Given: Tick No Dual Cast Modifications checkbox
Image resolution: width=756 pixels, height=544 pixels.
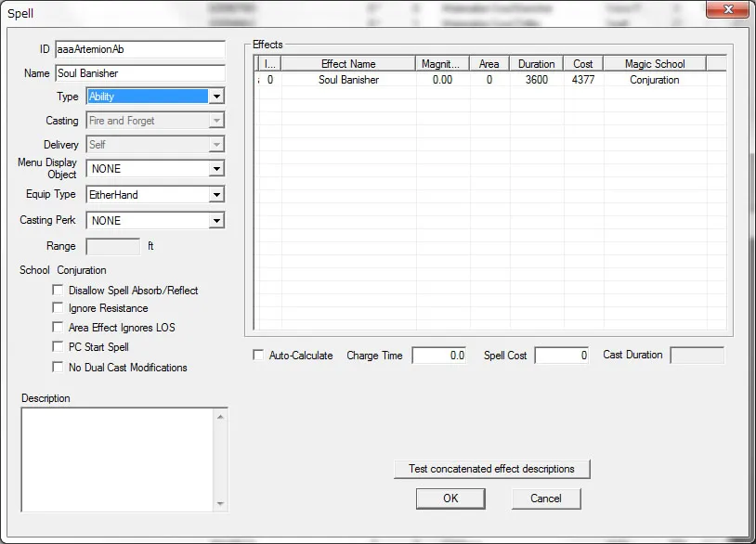Looking at the screenshot, I should pos(59,368).
